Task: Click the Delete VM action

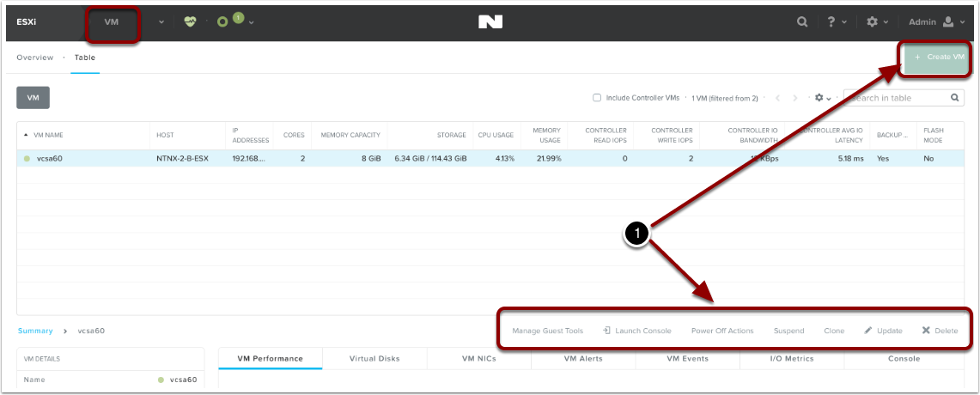Action: point(940,331)
